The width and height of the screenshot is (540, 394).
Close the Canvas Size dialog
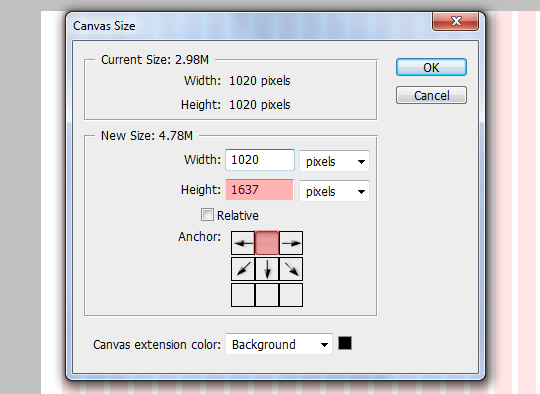click(x=455, y=21)
